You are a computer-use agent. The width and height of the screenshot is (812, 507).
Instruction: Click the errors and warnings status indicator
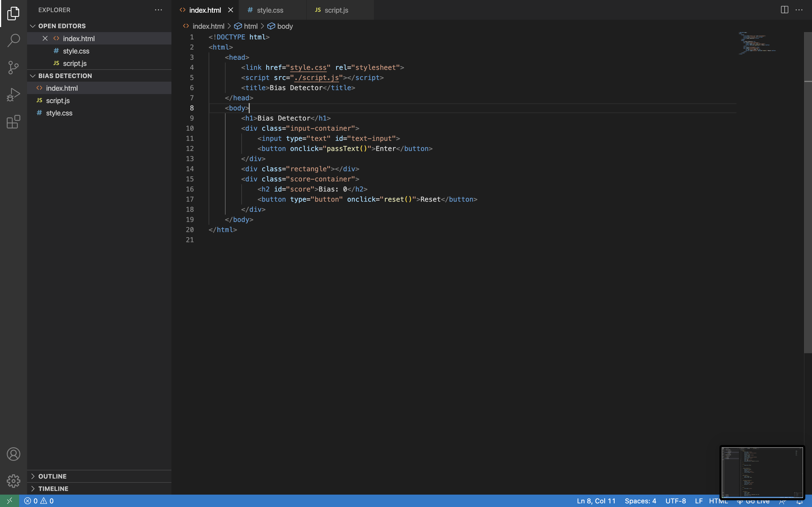39,501
